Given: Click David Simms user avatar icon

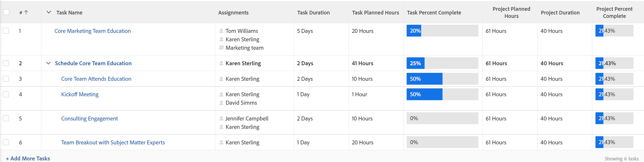Looking at the screenshot, I should (x=221, y=103).
